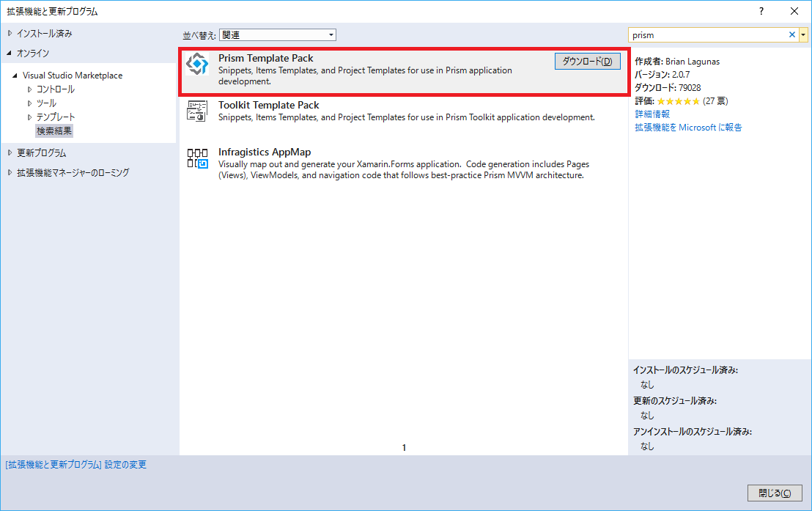Expand the 更新プログラム section
The height and width of the screenshot is (511, 812).
(x=10, y=153)
